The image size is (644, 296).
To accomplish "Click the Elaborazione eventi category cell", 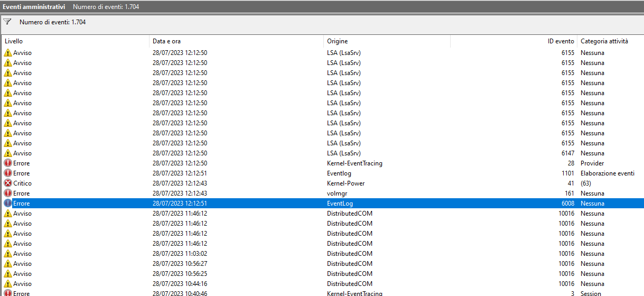I will [608, 173].
